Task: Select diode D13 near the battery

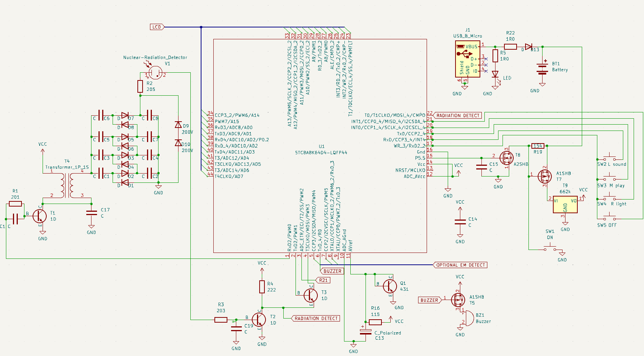Action: [528, 47]
